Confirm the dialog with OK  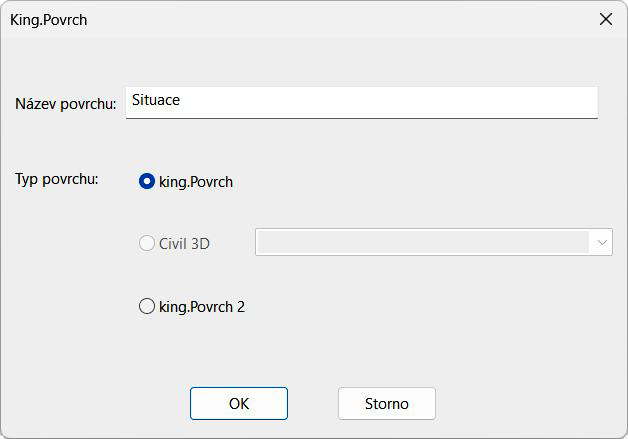pyautogui.click(x=239, y=404)
